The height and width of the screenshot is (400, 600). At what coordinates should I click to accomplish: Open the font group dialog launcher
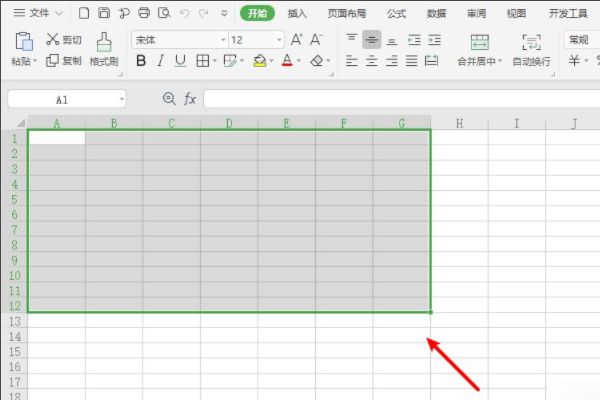pyautogui.click(x=331, y=75)
